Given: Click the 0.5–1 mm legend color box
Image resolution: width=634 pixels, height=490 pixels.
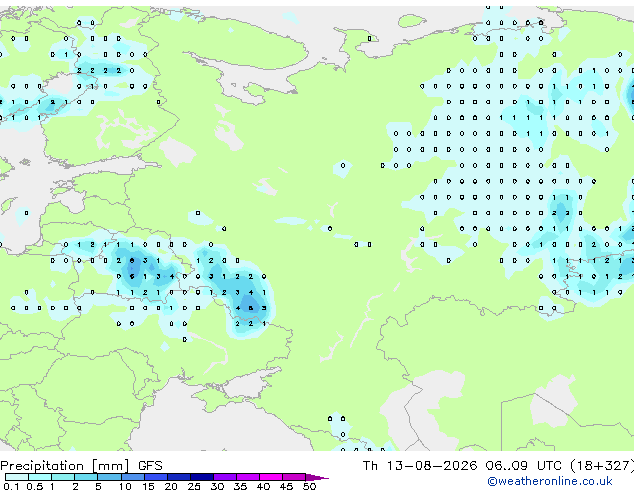Looking at the screenshot, I should click(x=40, y=477).
